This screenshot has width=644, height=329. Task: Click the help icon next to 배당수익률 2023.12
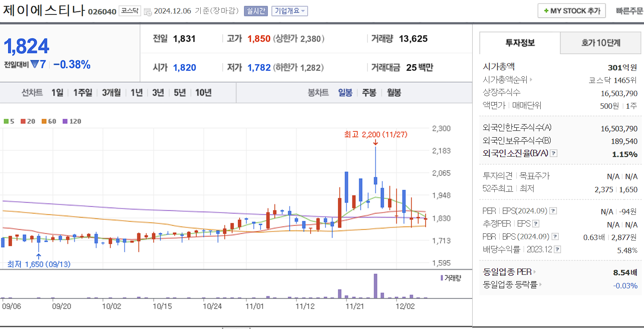click(x=558, y=249)
